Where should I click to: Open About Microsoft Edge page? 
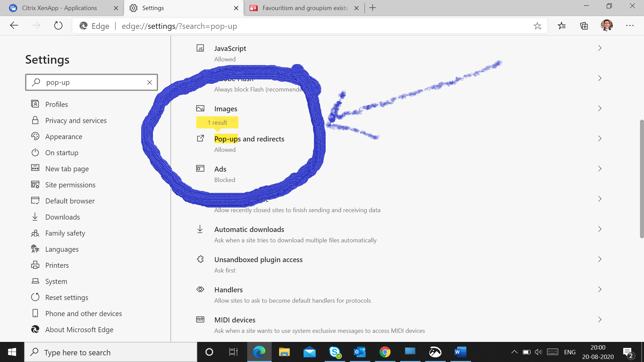[x=79, y=329]
